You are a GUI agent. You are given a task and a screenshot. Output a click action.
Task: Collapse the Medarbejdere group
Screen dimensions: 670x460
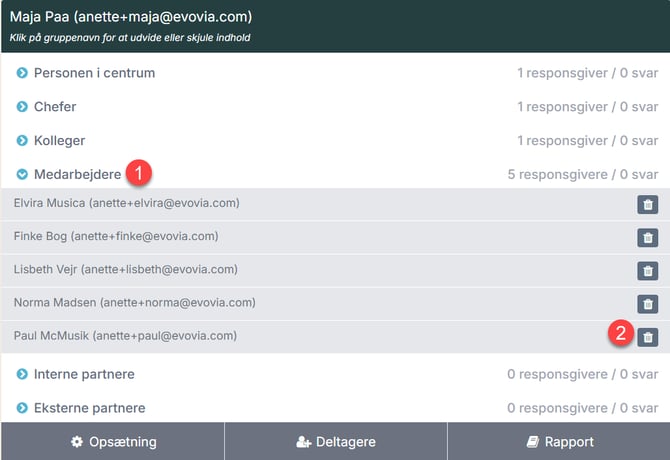click(x=77, y=174)
